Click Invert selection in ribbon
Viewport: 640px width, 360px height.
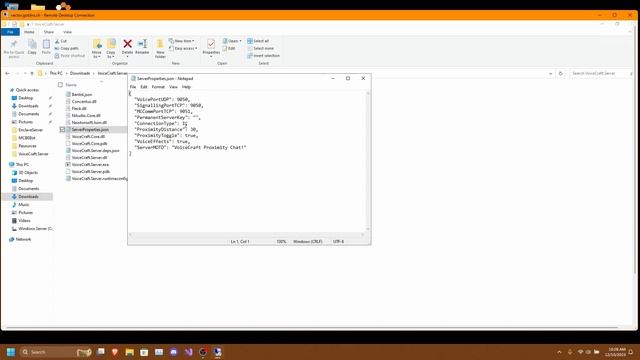263,56
